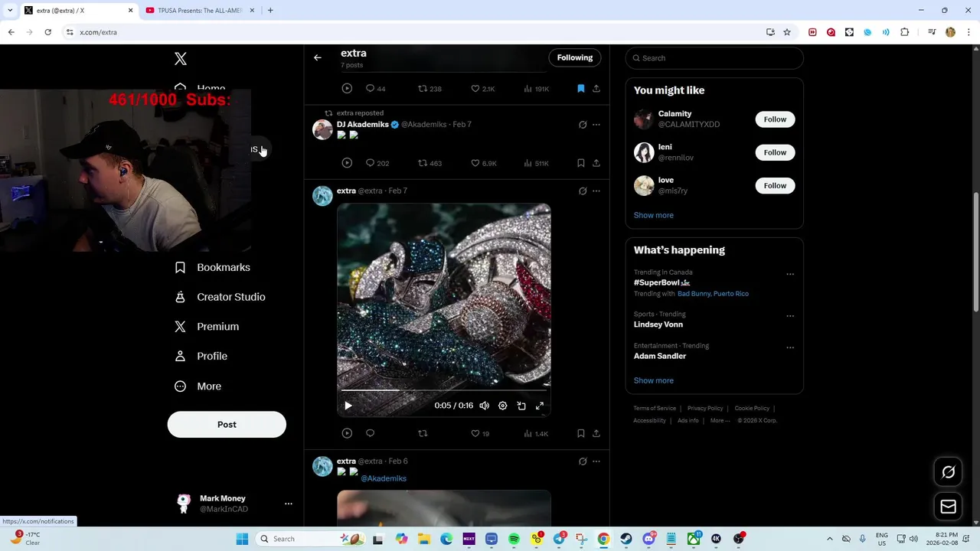This screenshot has width=980, height=551.
Task: Follow Calamity
Action: tap(775, 119)
